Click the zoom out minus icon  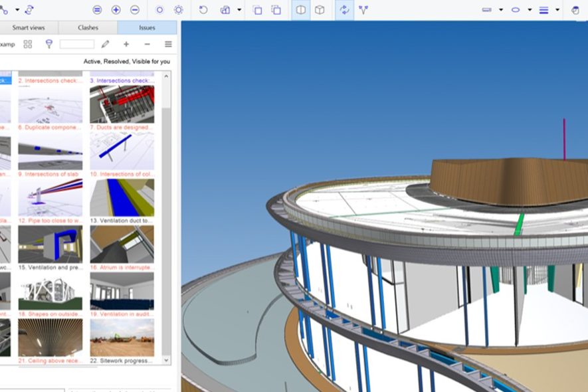click(x=135, y=10)
